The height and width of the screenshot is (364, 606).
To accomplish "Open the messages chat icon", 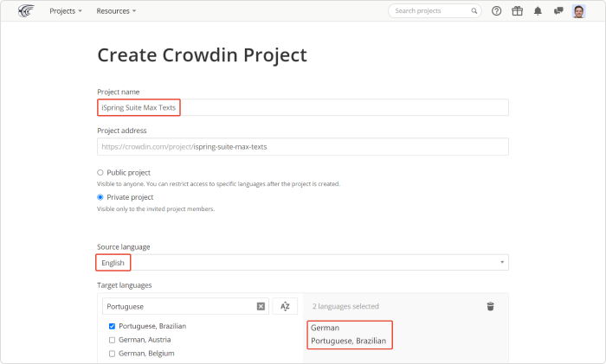I will (558, 11).
